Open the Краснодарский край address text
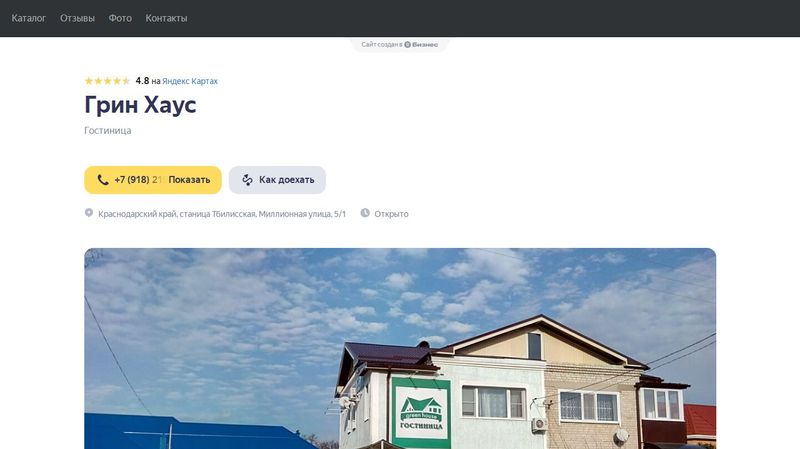800x449 pixels. pyautogui.click(x=222, y=214)
